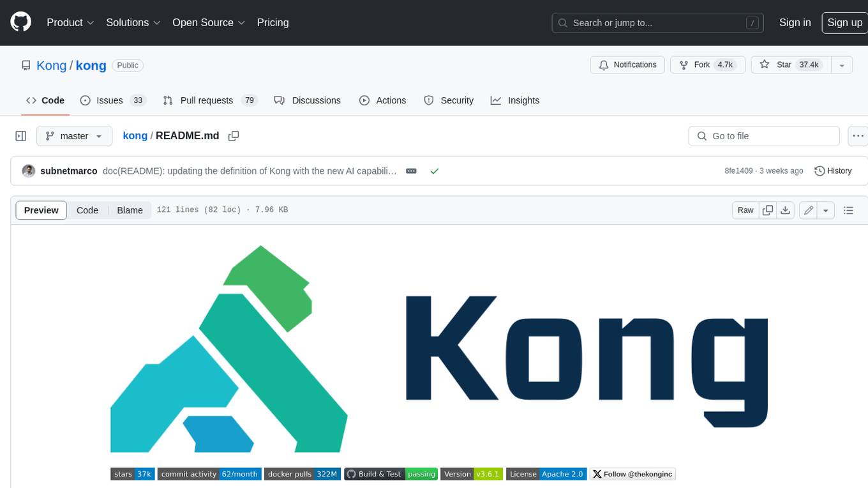This screenshot has height=488, width=868.
Task: Click the Sign up button
Action: (844, 22)
